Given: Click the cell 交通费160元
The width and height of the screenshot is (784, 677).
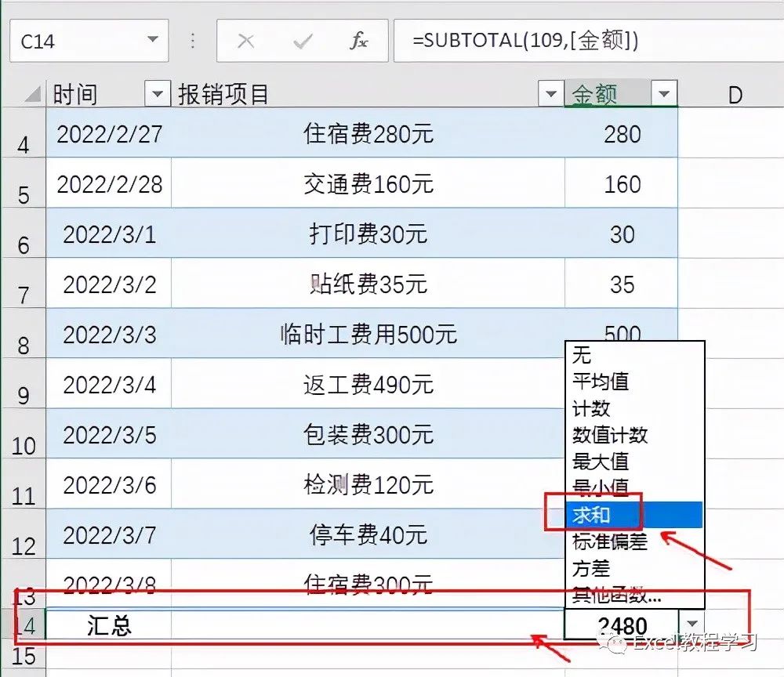Looking at the screenshot, I should tap(368, 183).
